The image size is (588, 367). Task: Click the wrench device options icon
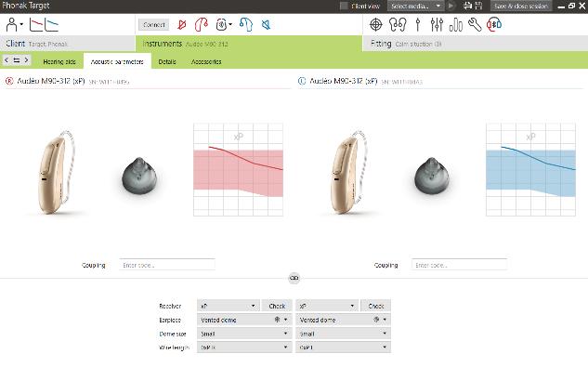pos(475,25)
